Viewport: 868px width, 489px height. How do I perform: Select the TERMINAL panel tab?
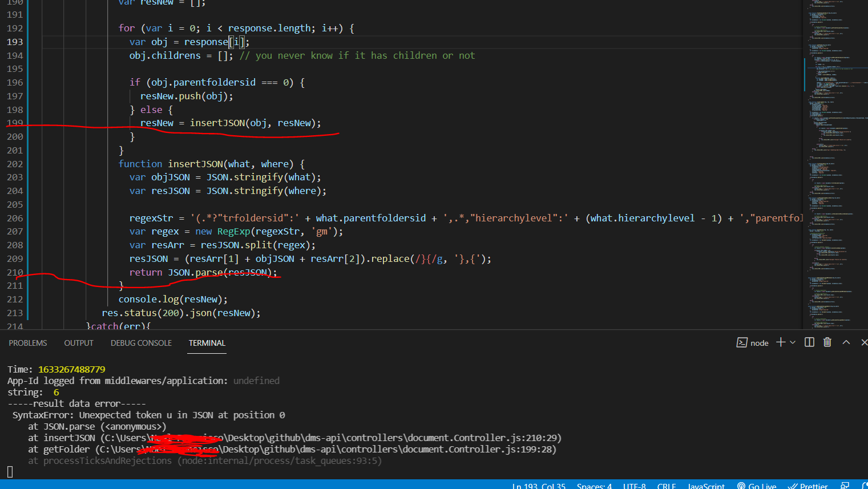point(207,343)
